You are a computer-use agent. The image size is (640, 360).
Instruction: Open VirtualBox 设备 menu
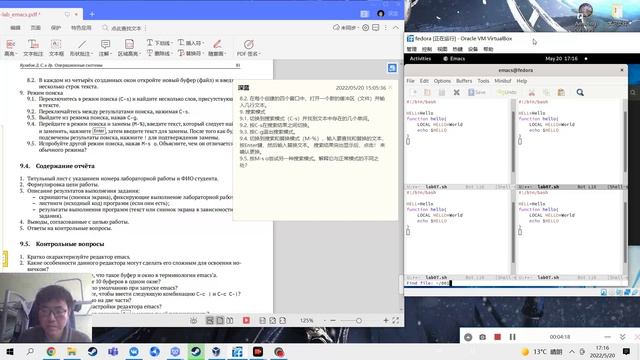pyautogui.click(x=473, y=49)
